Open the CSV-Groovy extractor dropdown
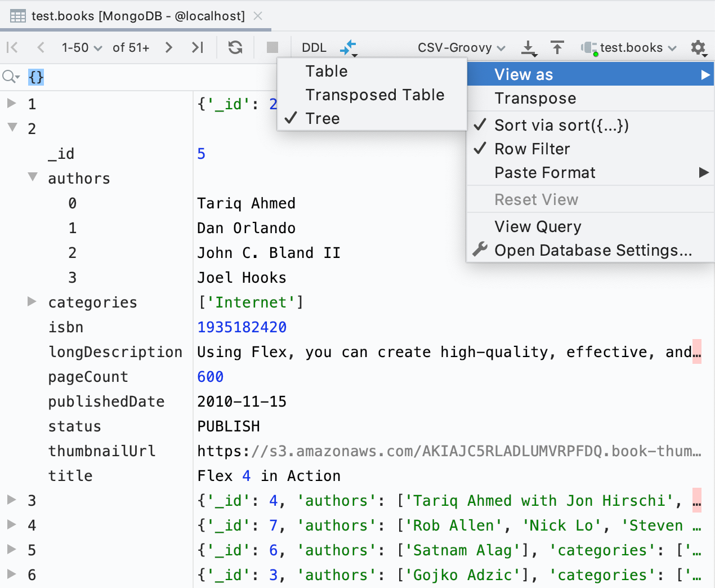The image size is (715, 588). 462,48
